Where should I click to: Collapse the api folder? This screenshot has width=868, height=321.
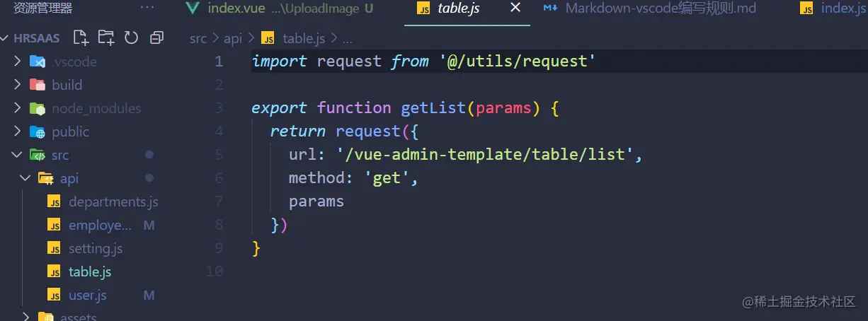(x=26, y=178)
